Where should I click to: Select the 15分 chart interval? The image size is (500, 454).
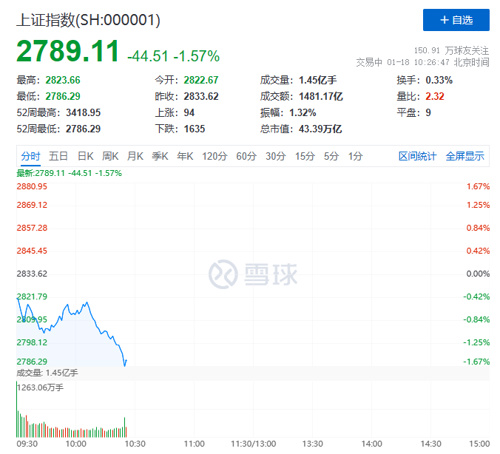[x=305, y=156]
